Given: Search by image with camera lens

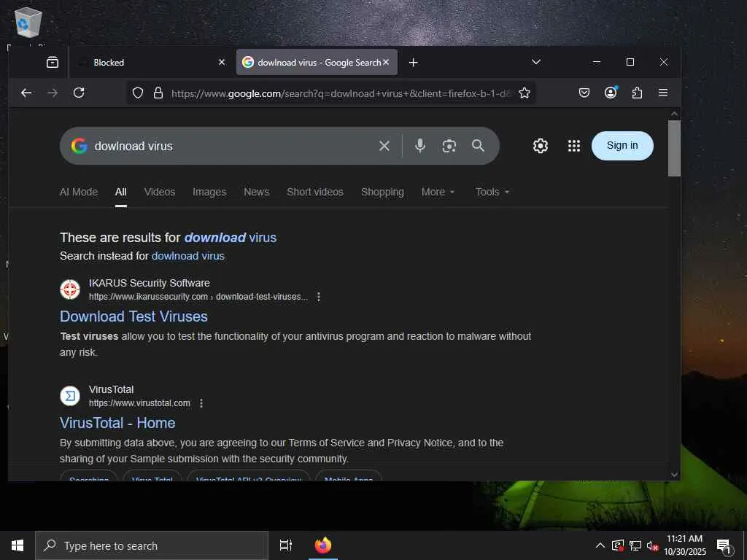Looking at the screenshot, I should [x=449, y=146].
